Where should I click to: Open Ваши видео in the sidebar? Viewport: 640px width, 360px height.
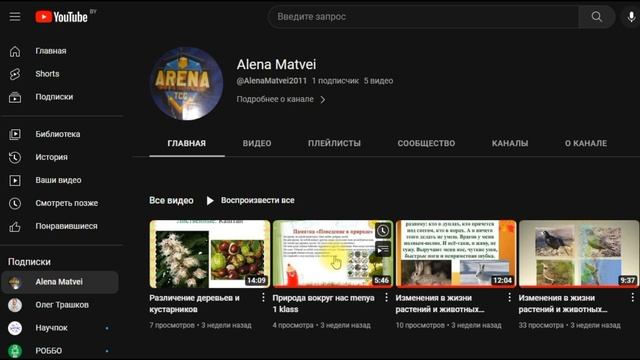(x=61, y=180)
